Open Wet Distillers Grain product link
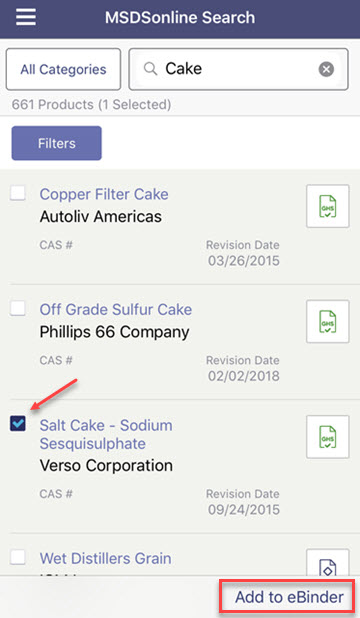Image resolution: width=360 pixels, height=618 pixels. coord(106,558)
